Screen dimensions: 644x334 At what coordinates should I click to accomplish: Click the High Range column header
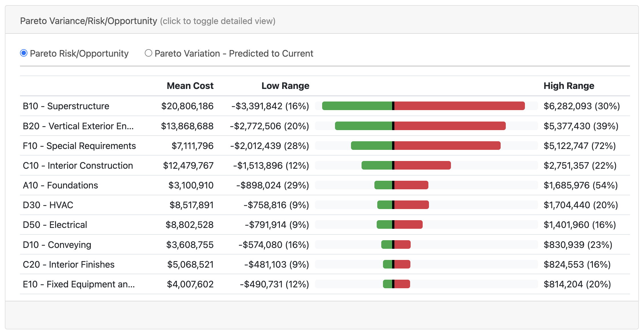pyautogui.click(x=569, y=86)
